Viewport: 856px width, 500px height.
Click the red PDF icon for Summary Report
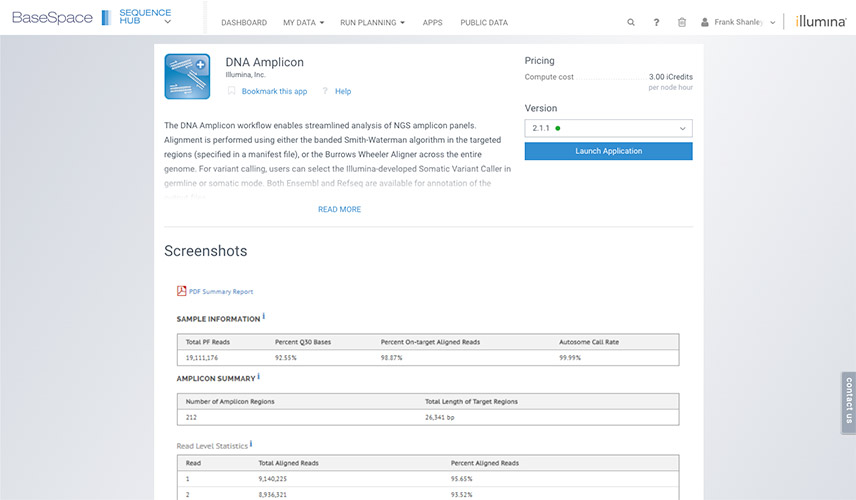(182, 291)
